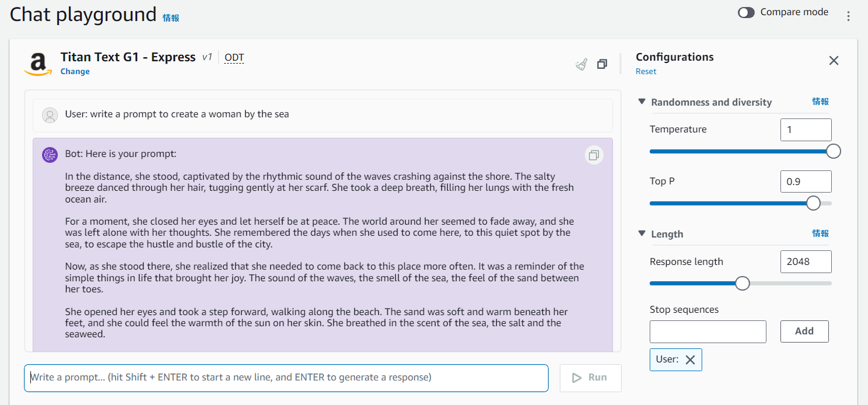Screen dimensions: 868x405
Task: Click the Amazon logo icon
Action: tap(38, 64)
